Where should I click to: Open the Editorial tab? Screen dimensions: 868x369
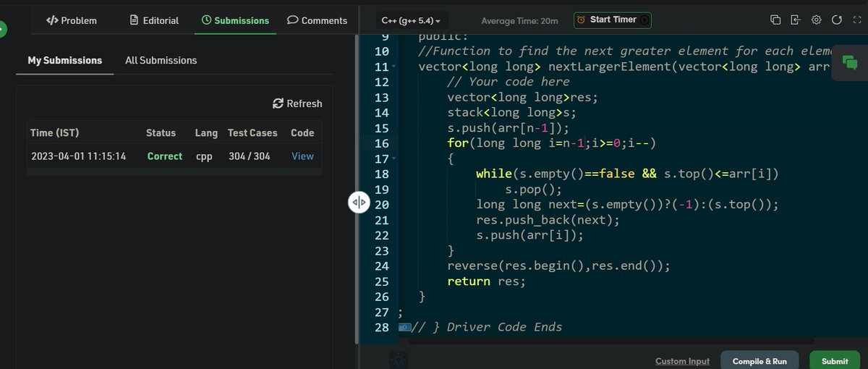pos(154,20)
